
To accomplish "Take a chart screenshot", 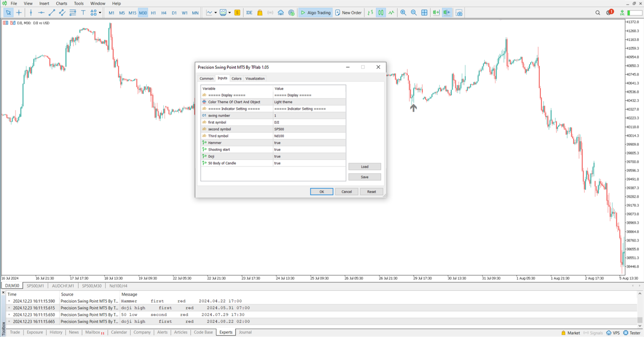I will coord(459,13).
